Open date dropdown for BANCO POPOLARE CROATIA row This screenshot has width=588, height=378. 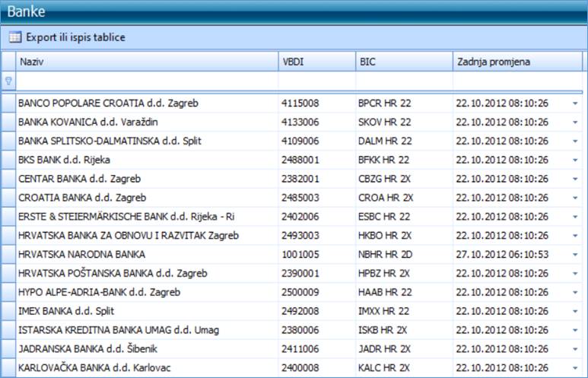(x=575, y=103)
